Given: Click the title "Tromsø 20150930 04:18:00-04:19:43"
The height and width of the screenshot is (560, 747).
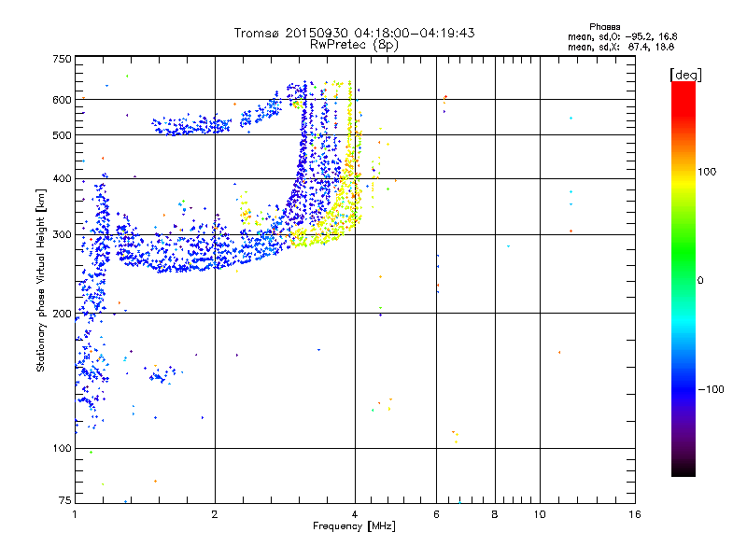Looking at the screenshot, I should pos(354,33).
